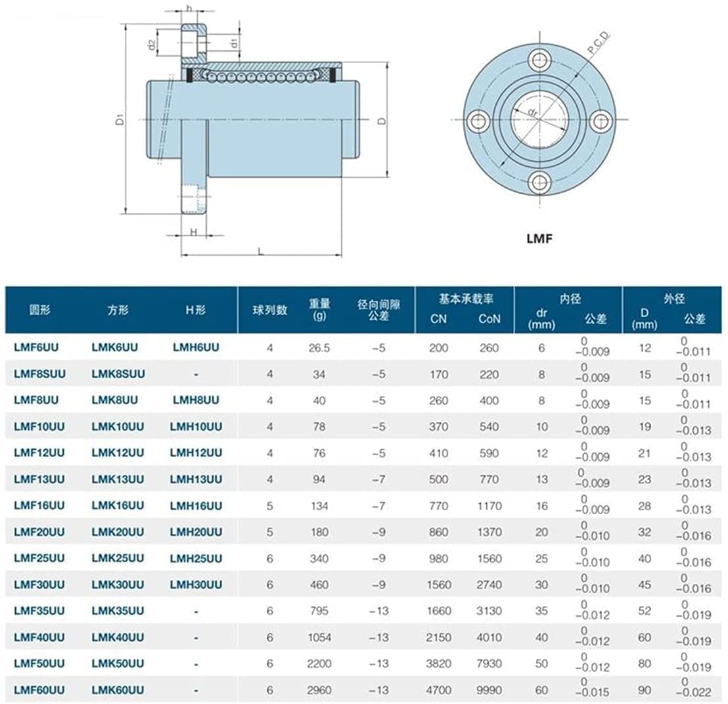The height and width of the screenshot is (704, 728).
Task: Select the LMK16UU model cell
Action: click(118, 506)
